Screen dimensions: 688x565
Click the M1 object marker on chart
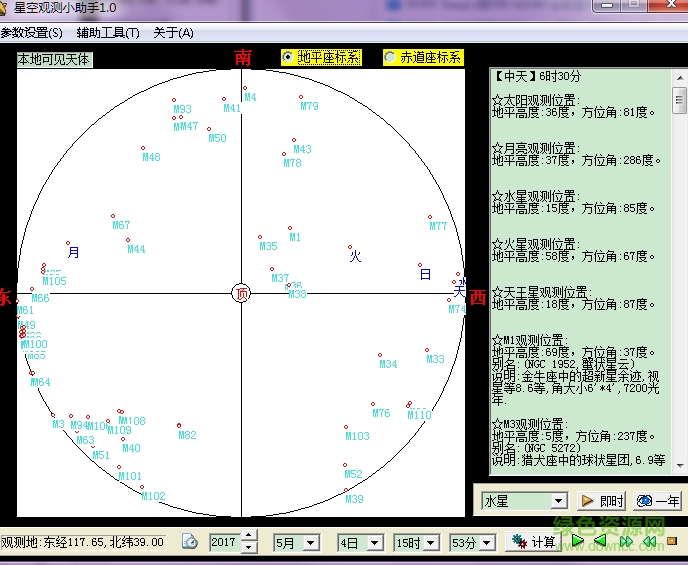tap(291, 229)
